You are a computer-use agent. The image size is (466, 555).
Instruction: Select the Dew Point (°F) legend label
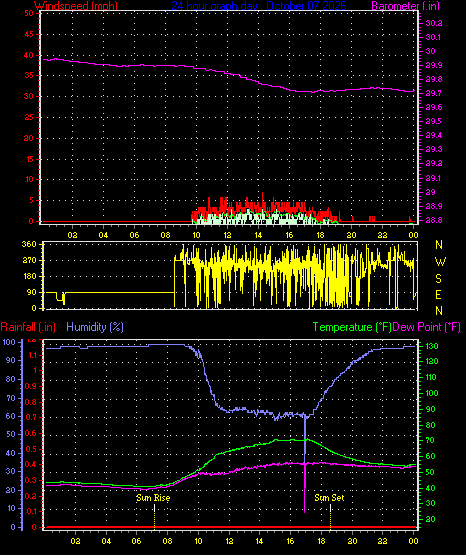[426, 327]
